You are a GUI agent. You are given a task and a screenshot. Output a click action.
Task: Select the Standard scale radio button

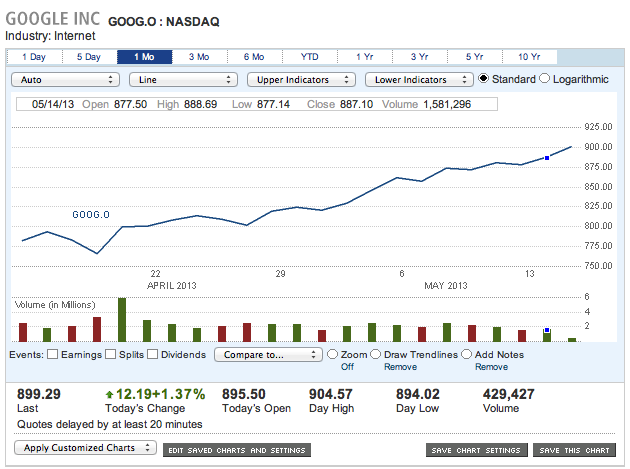pyautogui.click(x=485, y=79)
